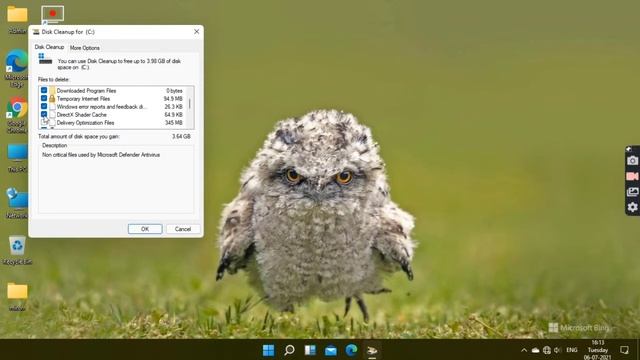Close the Disk Cleanup window
640x360 pixels.
tap(196, 31)
